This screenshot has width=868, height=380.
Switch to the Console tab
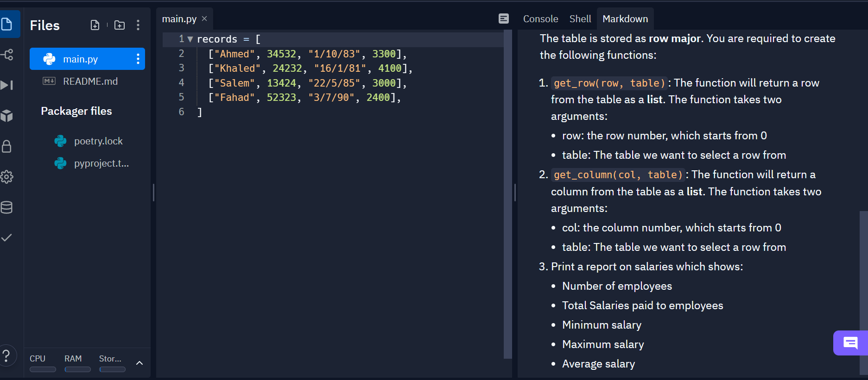click(540, 19)
